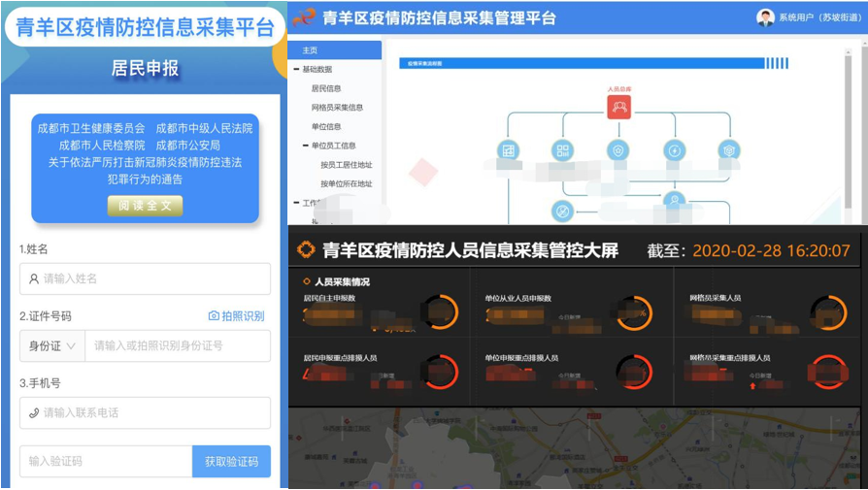Click the red 人员总库 icon in flowchart
The height and width of the screenshot is (490, 868).
tap(619, 107)
